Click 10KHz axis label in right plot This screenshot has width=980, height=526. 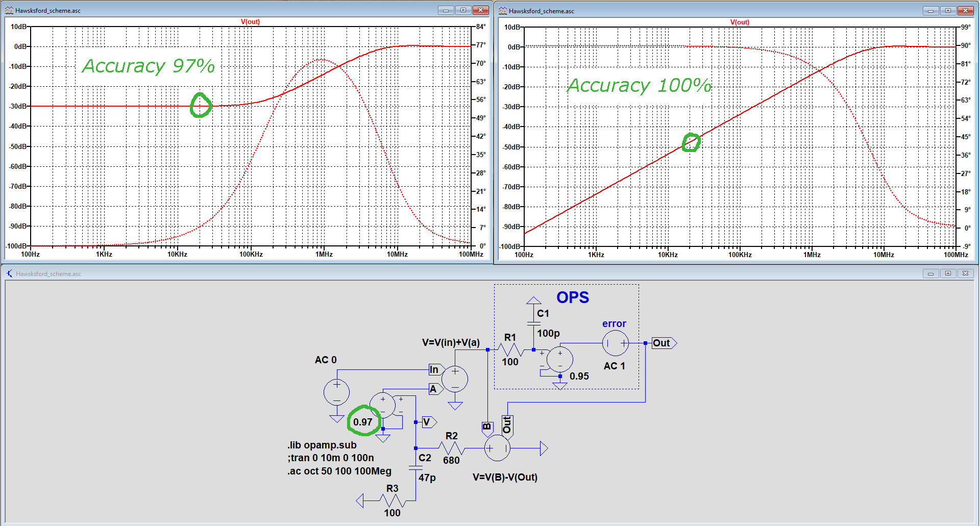[668, 255]
